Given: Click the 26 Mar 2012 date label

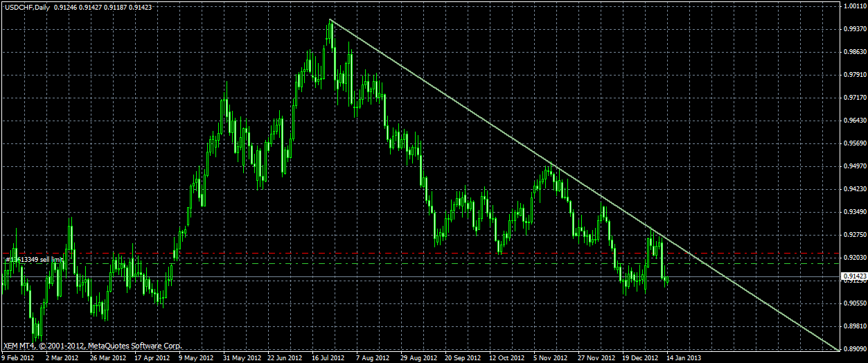Looking at the screenshot, I should [107, 358].
